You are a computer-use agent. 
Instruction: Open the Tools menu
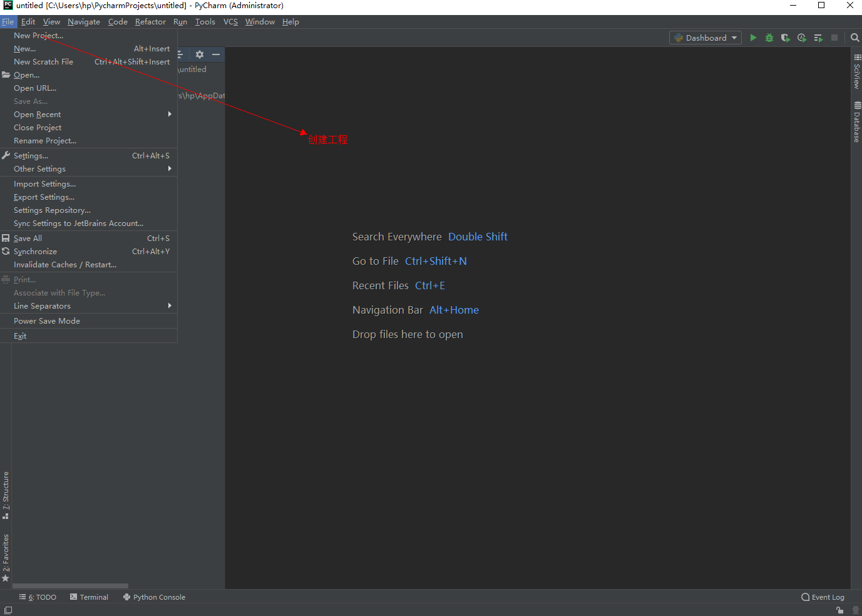click(x=205, y=22)
